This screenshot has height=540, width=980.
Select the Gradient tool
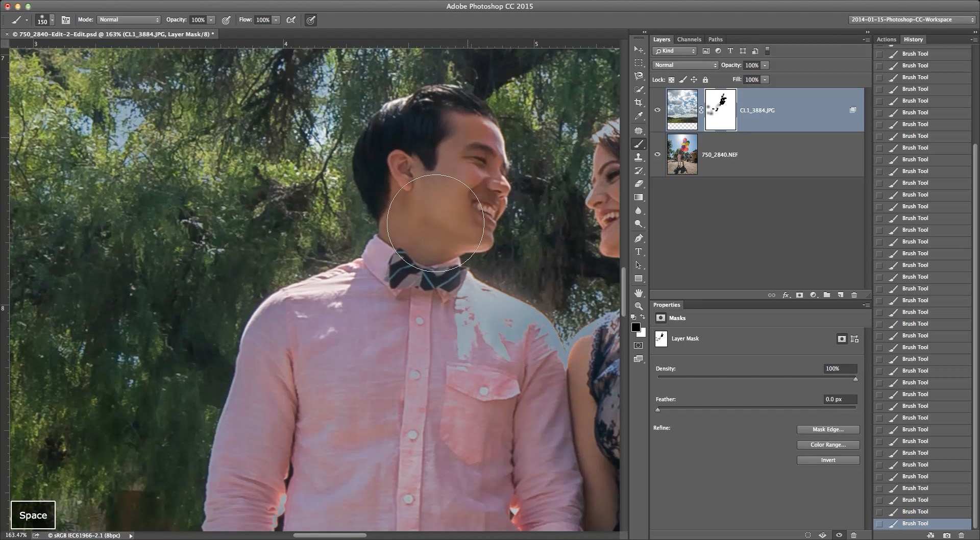pos(639,198)
